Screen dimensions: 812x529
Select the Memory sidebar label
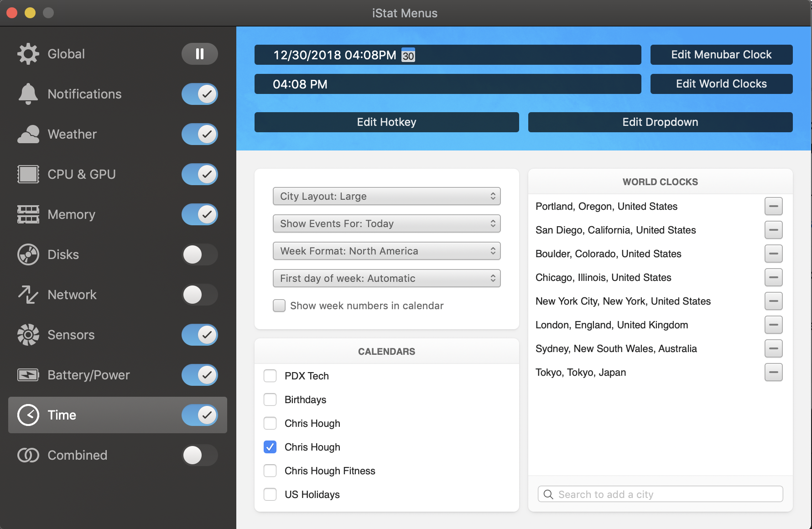(72, 214)
